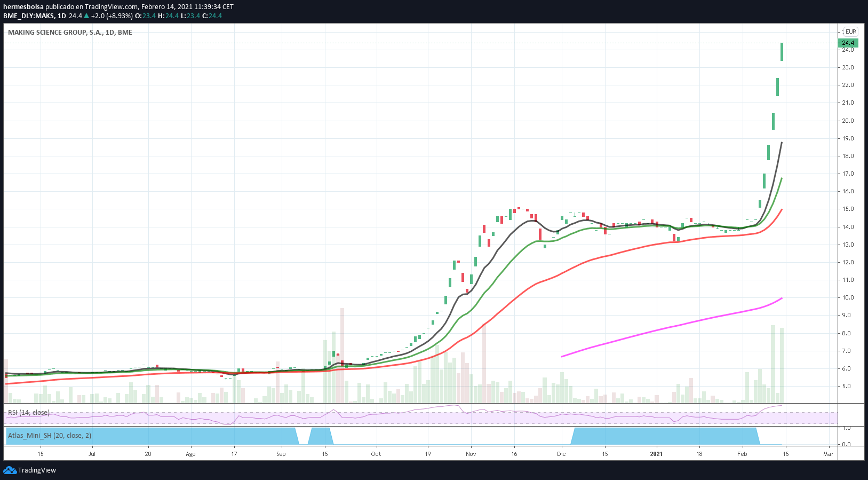The width and height of the screenshot is (868, 480).
Task: Click the green 24.4 current price tag
Action: pos(848,43)
